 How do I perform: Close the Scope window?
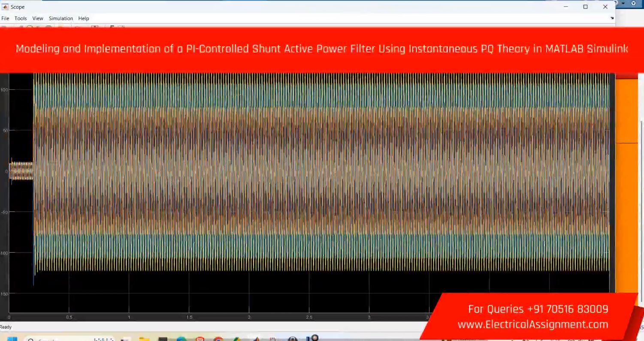point(605,7)
